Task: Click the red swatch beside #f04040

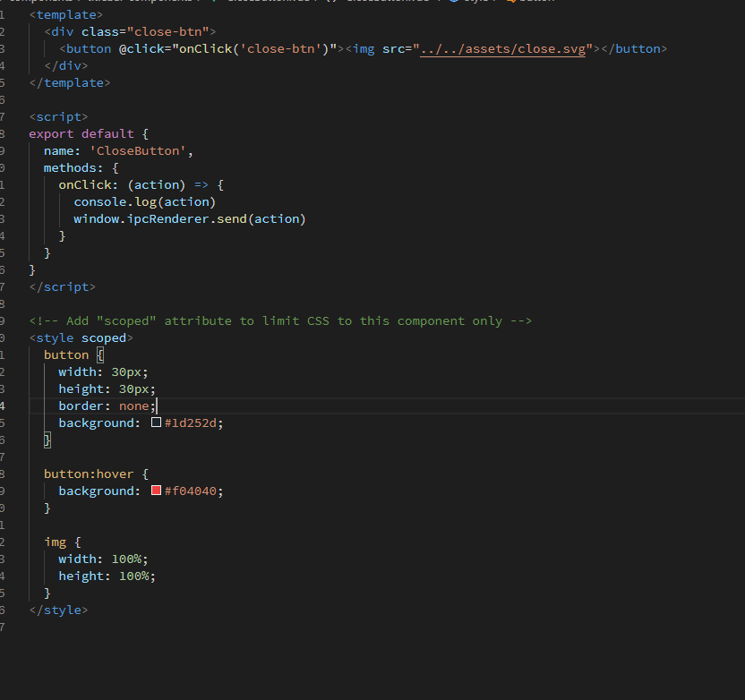Action: [156, 491]
